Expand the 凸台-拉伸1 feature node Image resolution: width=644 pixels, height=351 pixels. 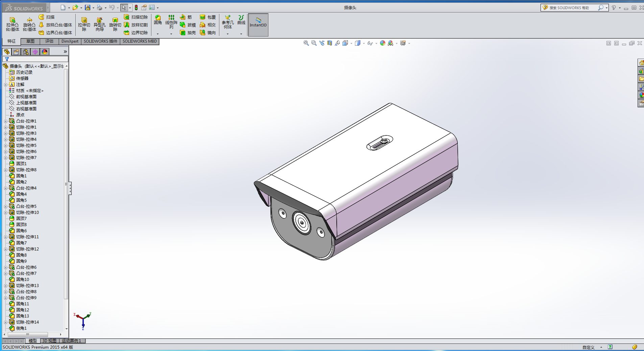pyautogui.click(x=5, y=121)
